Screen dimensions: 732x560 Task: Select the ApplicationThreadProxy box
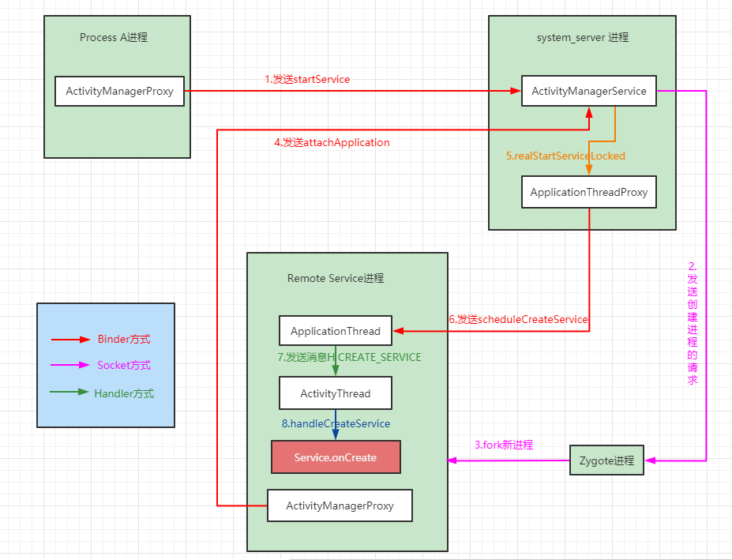pos(589,192)
